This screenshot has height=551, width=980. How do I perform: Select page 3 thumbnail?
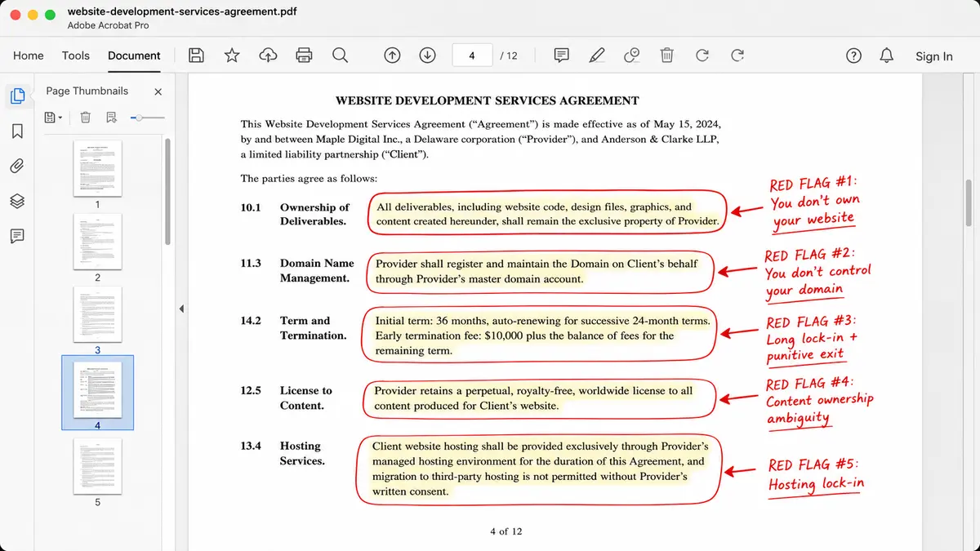[97, 314]
